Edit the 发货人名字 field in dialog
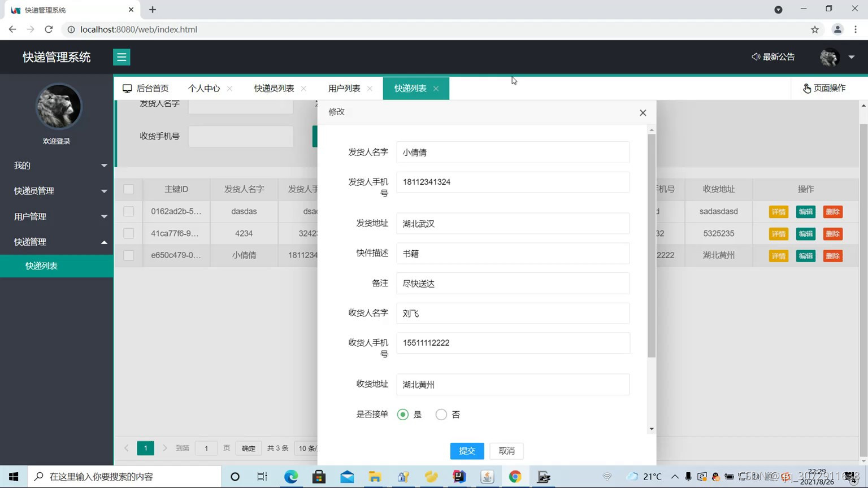 pyautogui.click(x=513, y=152)
